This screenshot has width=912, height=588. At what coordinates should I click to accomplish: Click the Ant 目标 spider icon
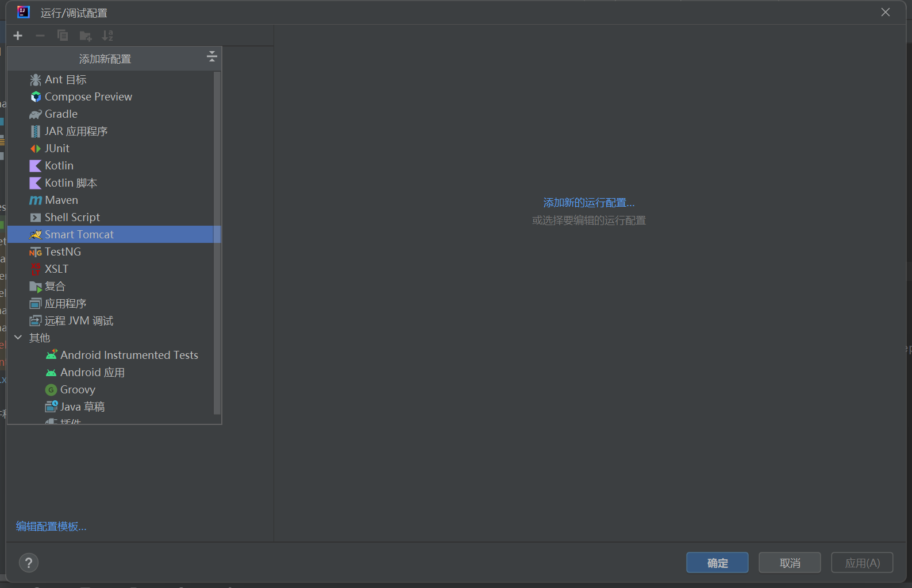click(x=36, y=80)
